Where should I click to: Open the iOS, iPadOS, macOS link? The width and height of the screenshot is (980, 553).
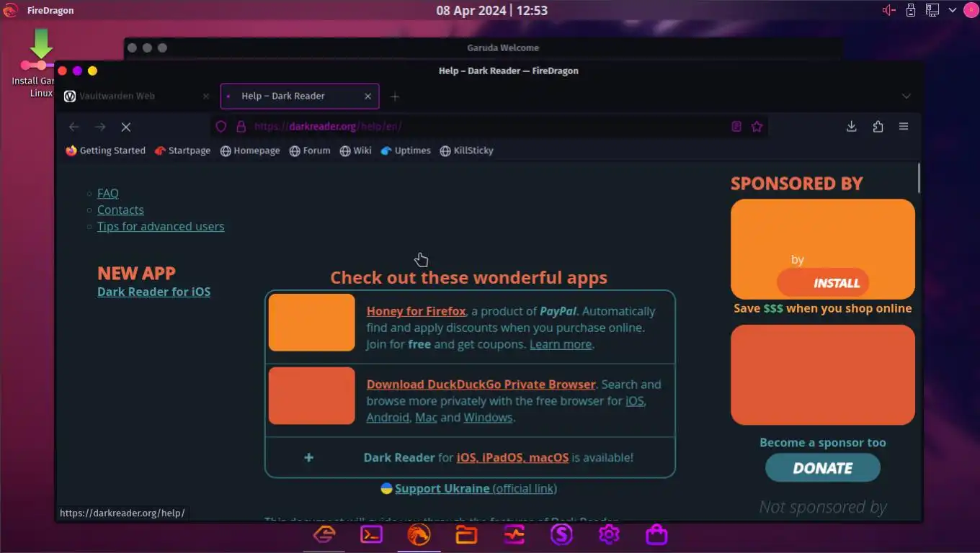[x=512, y=457]
